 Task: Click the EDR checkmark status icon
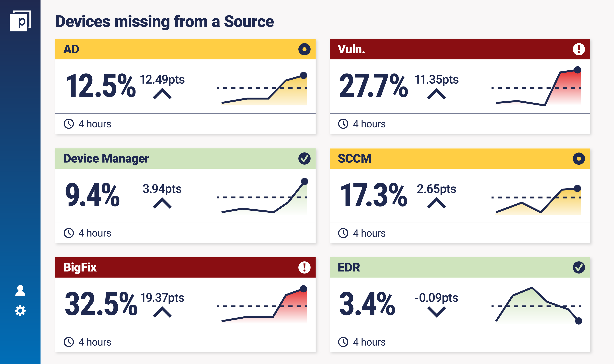tap(579, 267)
